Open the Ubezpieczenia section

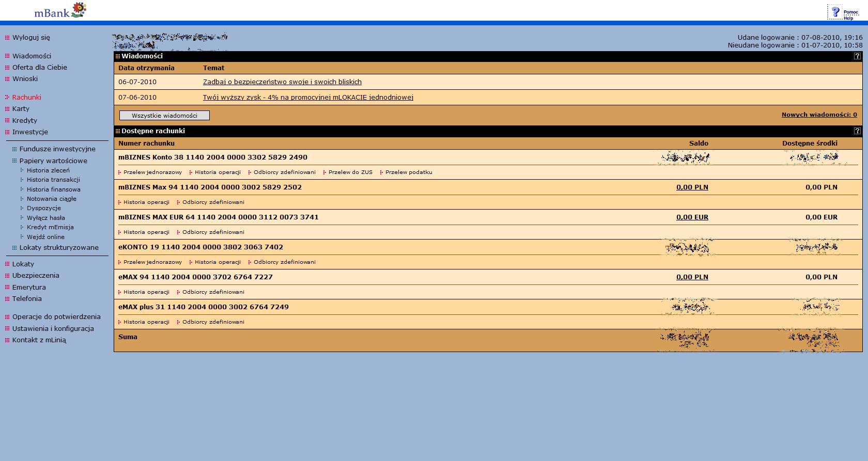click(x=36, y=276)
